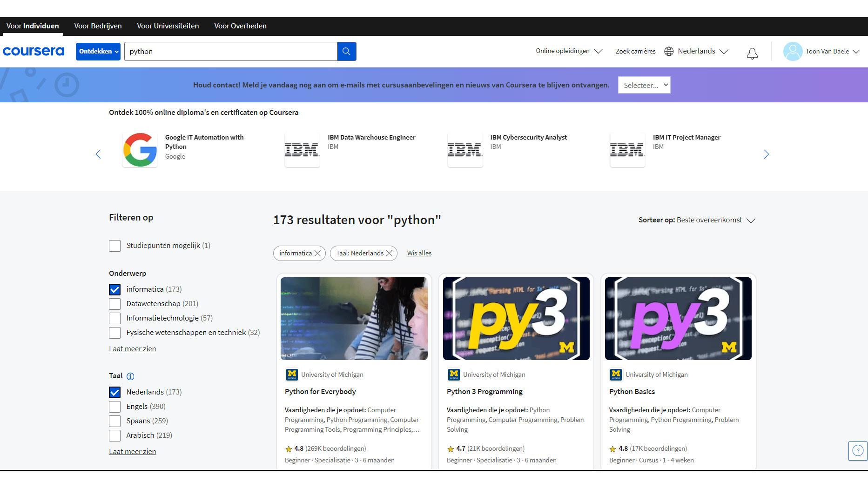
Task: Switch to Voor Bedrijven tab
Action: 98,26
